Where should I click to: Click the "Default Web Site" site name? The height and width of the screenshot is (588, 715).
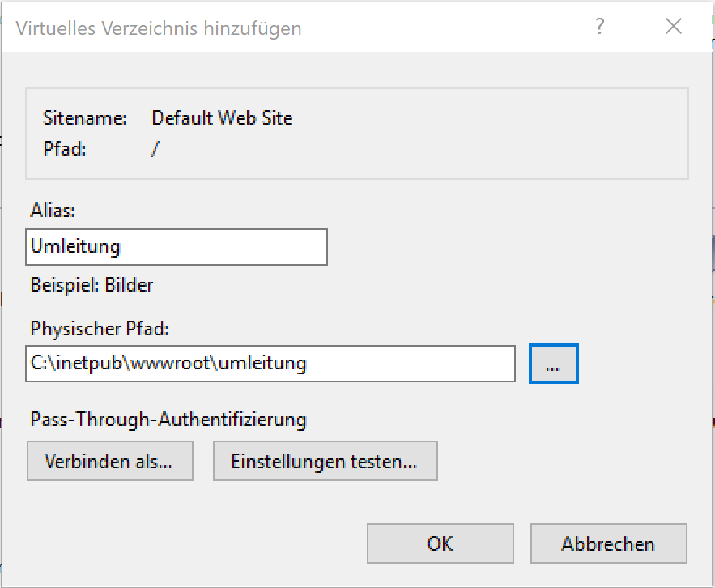click(222, 117)
